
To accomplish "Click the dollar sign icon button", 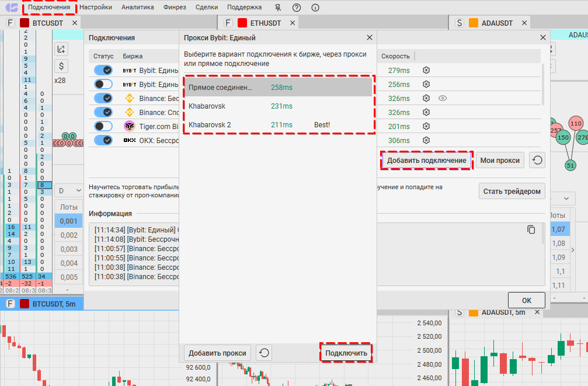I will (61, 67).
